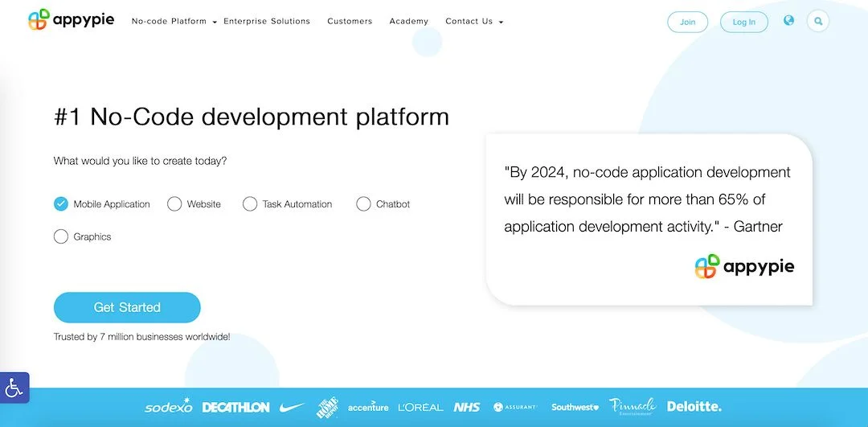868x427 pixels.
Task: Click the Deloitte logo
Action: 694,407
